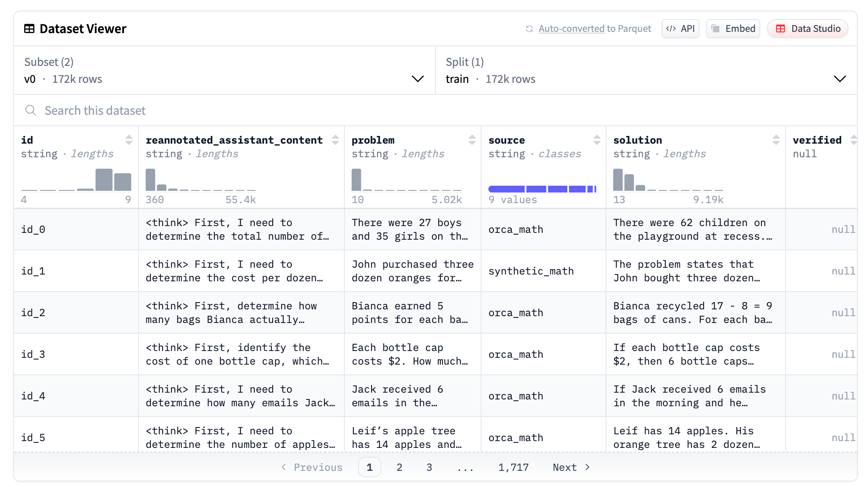
Task: Sort the source column
Action: coord(597,140)
